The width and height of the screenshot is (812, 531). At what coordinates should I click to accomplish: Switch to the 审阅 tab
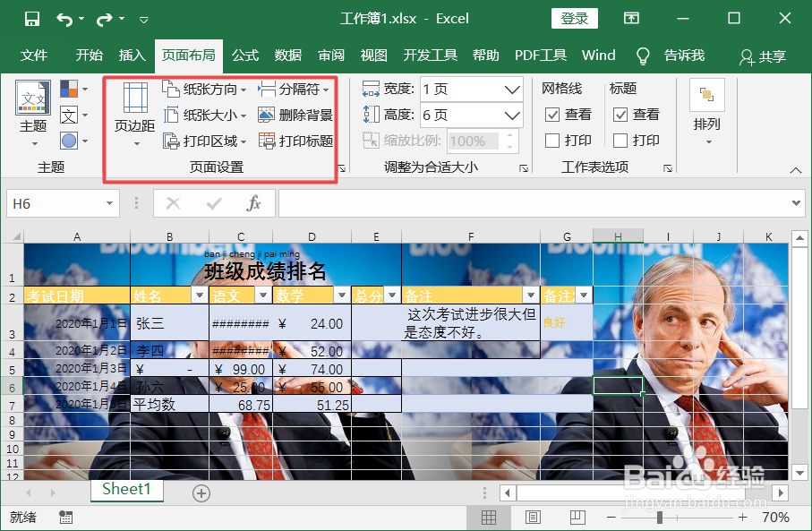(331, 55)
